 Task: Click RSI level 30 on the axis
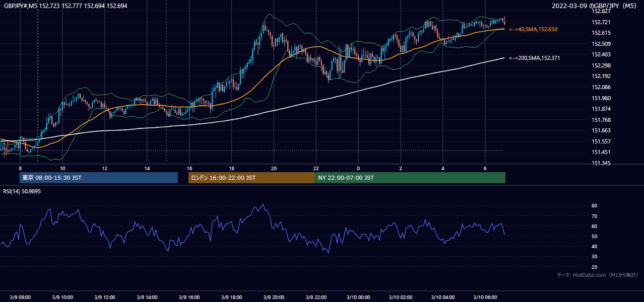(x=594, y=257)
